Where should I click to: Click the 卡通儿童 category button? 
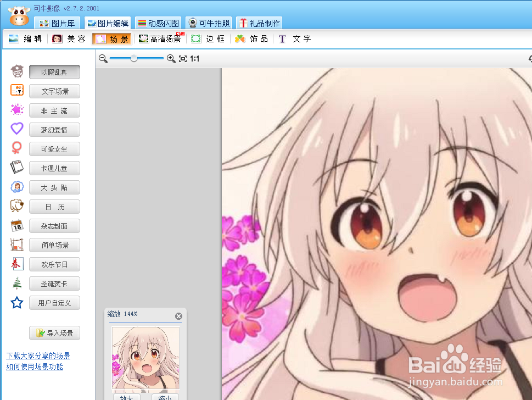(54, 168)
